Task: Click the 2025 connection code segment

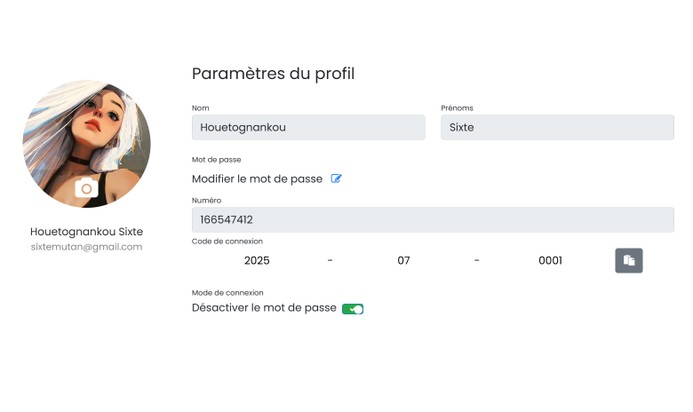Action: point(257,261)
